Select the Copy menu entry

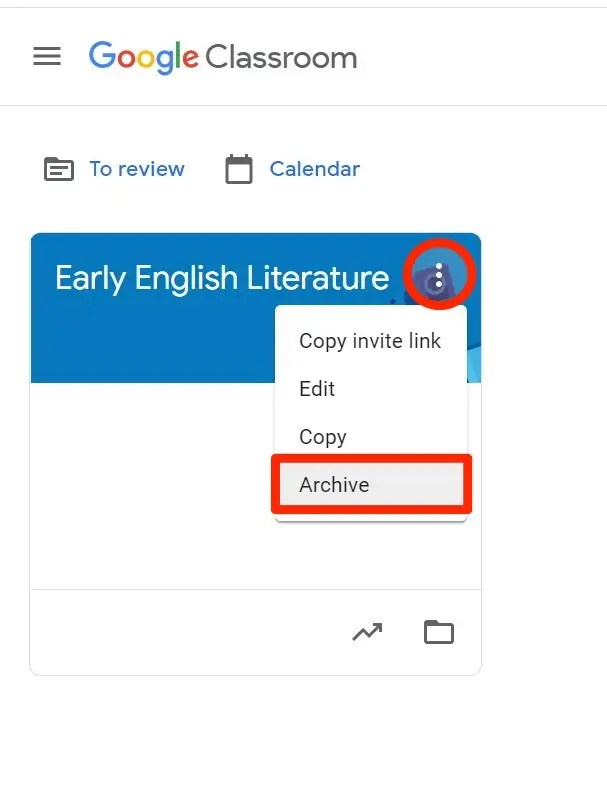(323, 437)
